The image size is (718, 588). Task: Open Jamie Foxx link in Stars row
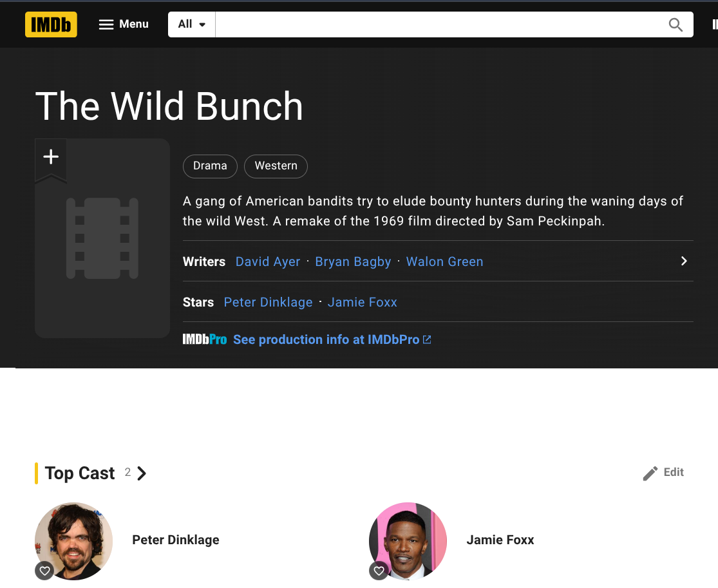pos(362,302)
